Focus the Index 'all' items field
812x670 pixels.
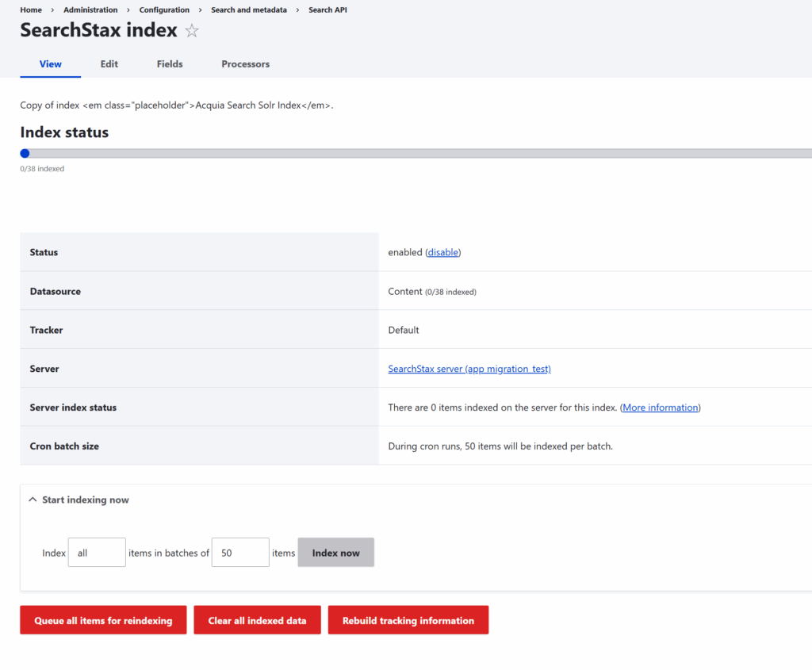tap(97, 553)
